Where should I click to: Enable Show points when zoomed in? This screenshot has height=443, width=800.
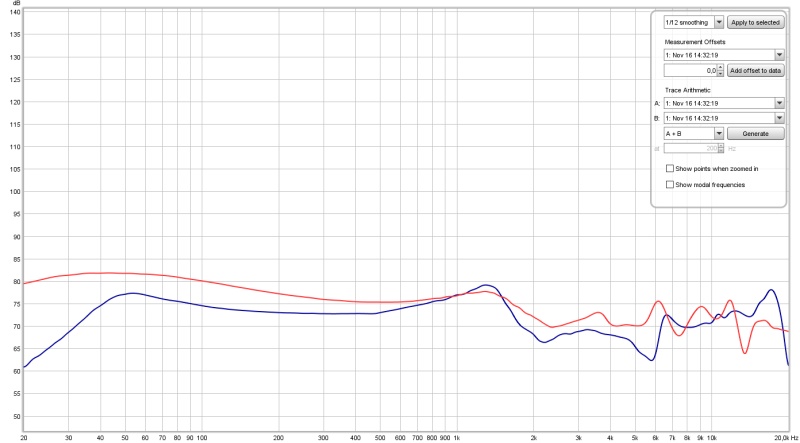(x=670, y=169)
